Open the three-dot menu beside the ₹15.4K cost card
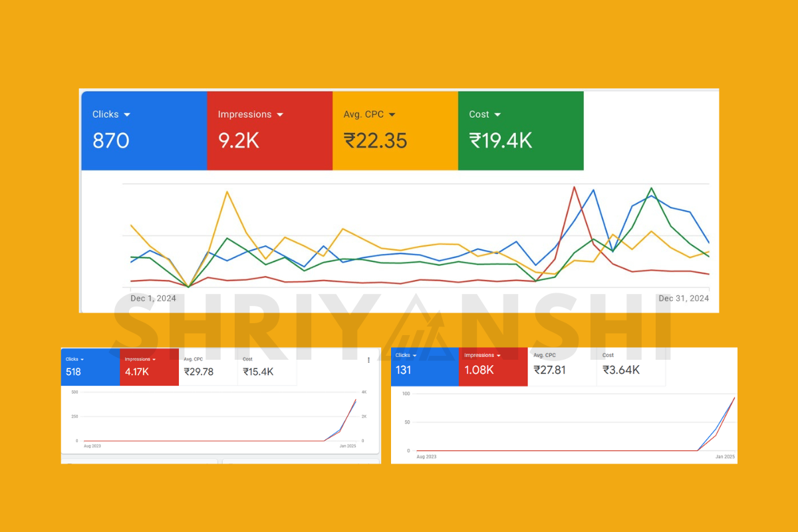 coord(368,360)
